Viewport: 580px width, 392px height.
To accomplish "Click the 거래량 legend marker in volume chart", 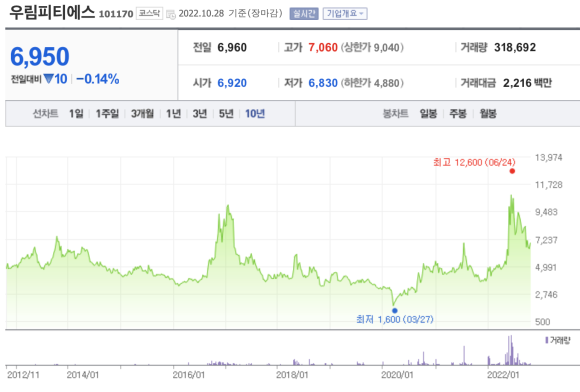I will point(547,340).
